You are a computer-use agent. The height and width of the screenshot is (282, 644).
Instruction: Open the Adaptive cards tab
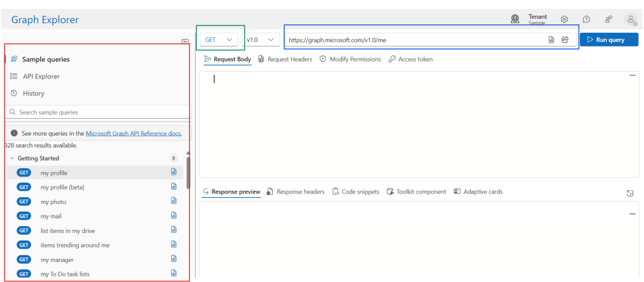coord(478,192)
